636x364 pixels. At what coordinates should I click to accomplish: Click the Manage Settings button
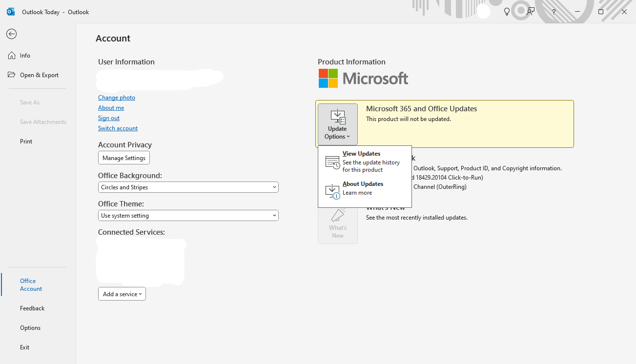click(x=124, y=158)
